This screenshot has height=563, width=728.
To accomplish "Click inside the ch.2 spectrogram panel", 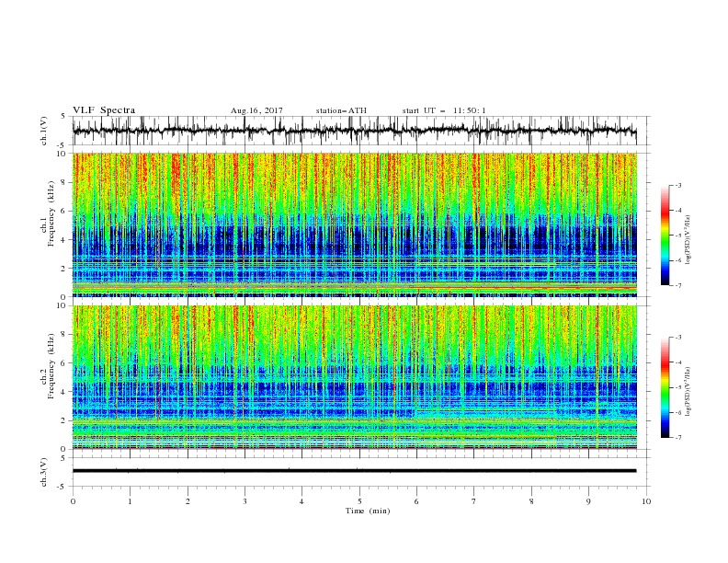I will tap(355, 377).
